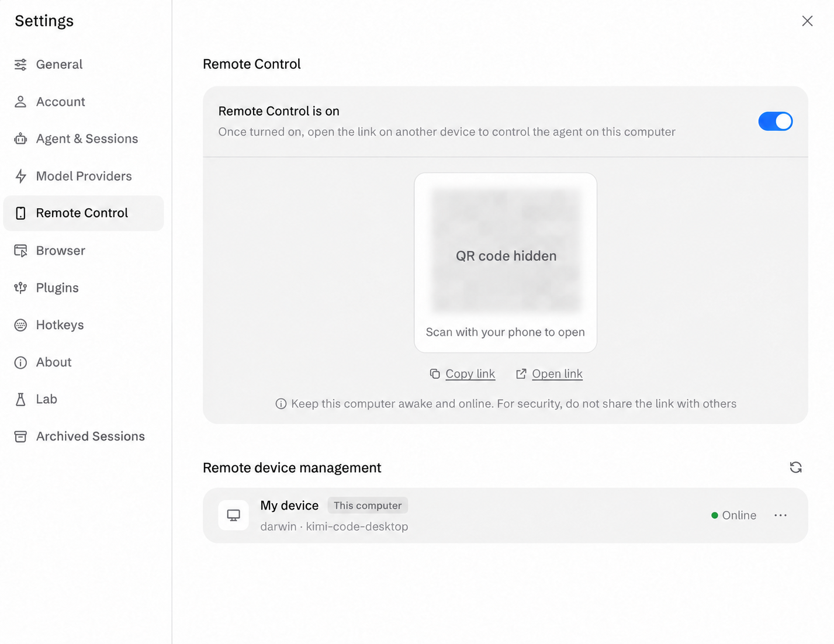
Task: Show the Plugins settings page
Action: click(x=84, y=288)
